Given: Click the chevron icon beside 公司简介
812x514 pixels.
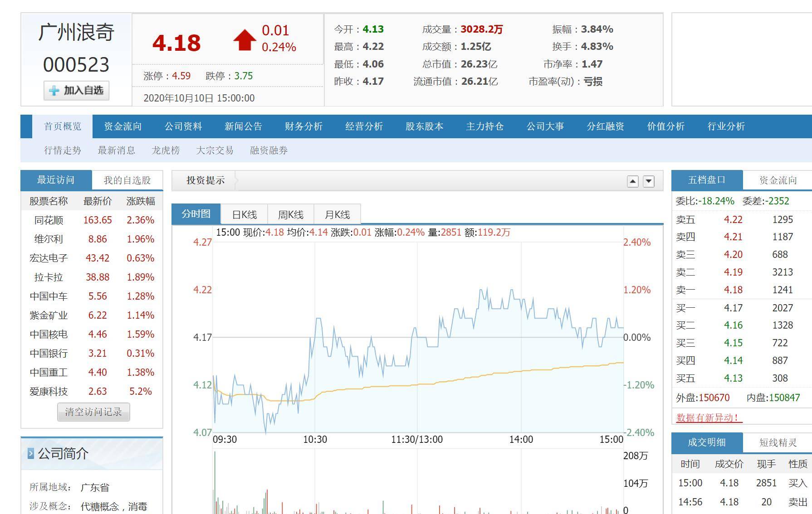Looking at the screenshot, I should pos(31,454).
